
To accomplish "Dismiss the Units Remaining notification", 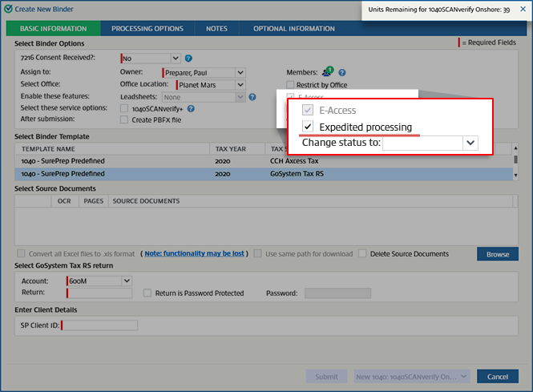I will point(523,9).
